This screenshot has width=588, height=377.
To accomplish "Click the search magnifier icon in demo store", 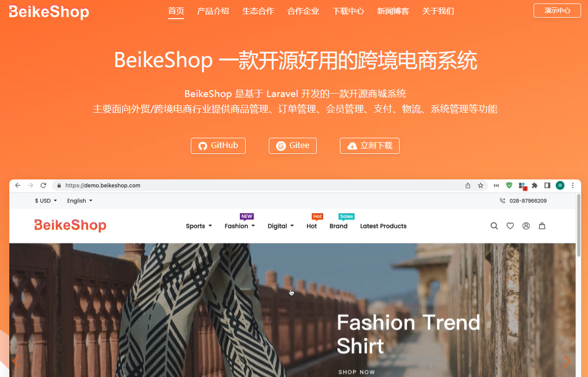I will tap(494, 226).
